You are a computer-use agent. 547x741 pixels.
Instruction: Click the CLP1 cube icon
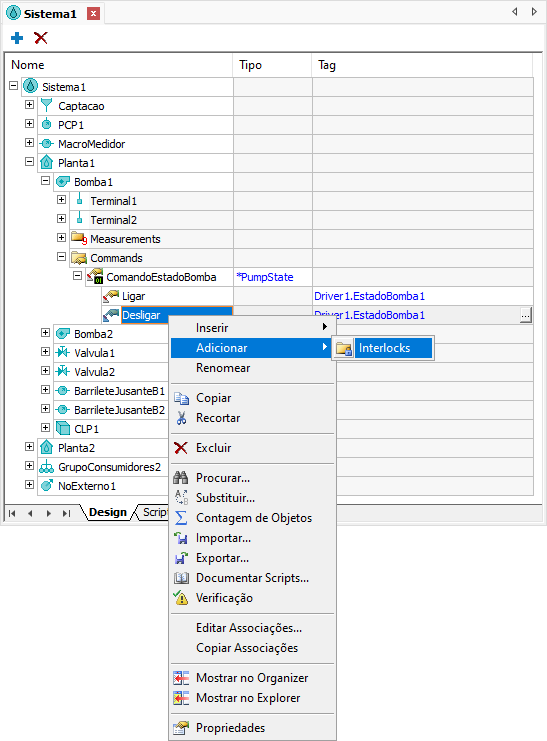62,429
